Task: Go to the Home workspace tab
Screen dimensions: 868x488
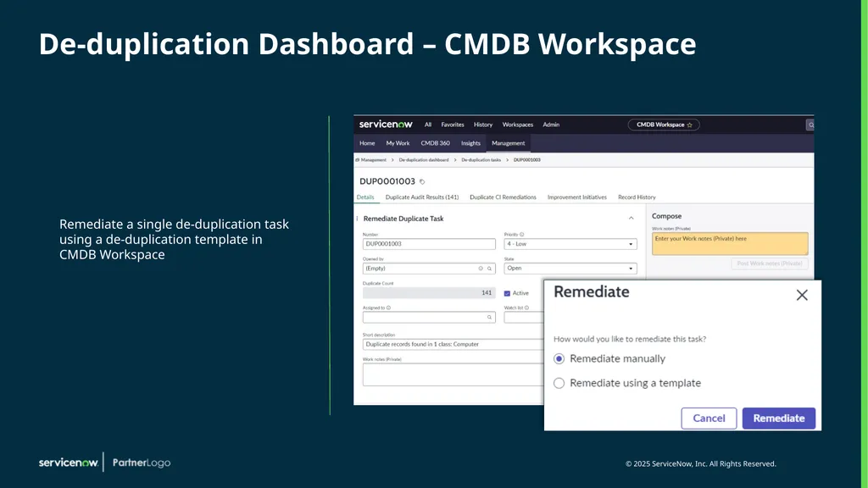Action: [367, 143]
